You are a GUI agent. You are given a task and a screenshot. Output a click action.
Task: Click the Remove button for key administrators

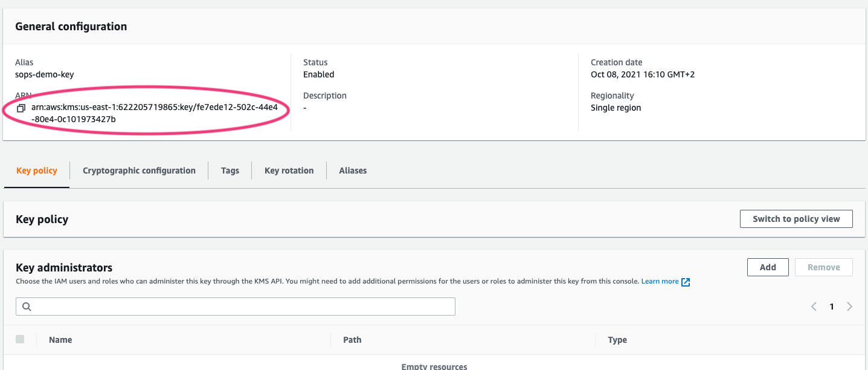[823, 267]
